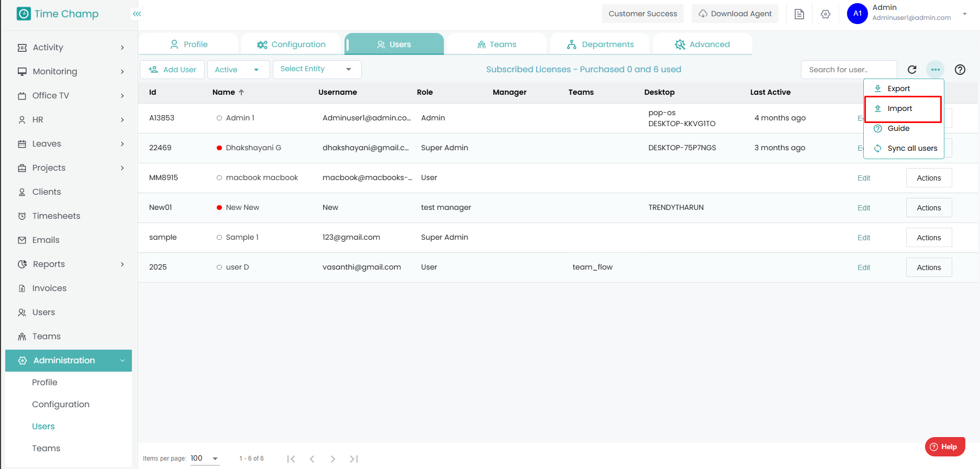
Task: Switch to the Teams tab
Action: 496,44
